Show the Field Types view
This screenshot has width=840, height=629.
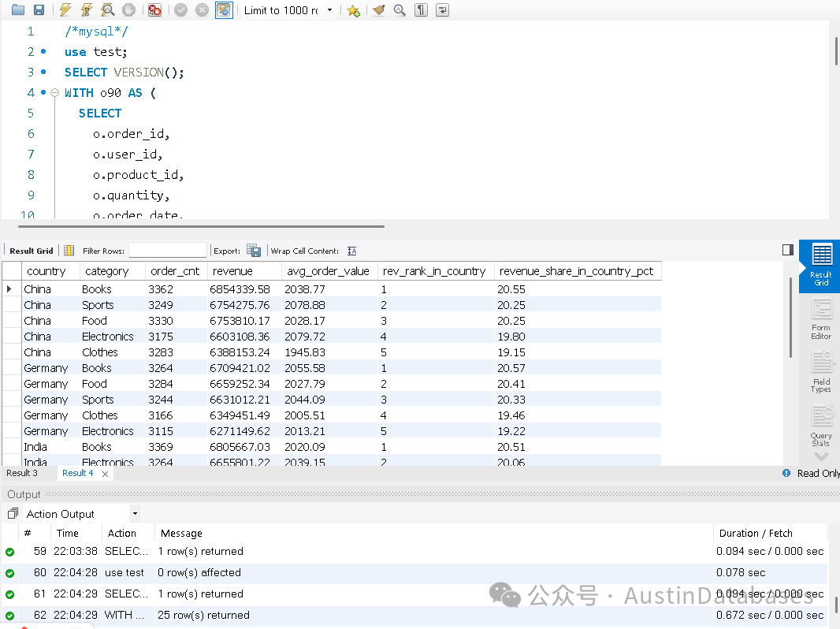click(821, 372)
